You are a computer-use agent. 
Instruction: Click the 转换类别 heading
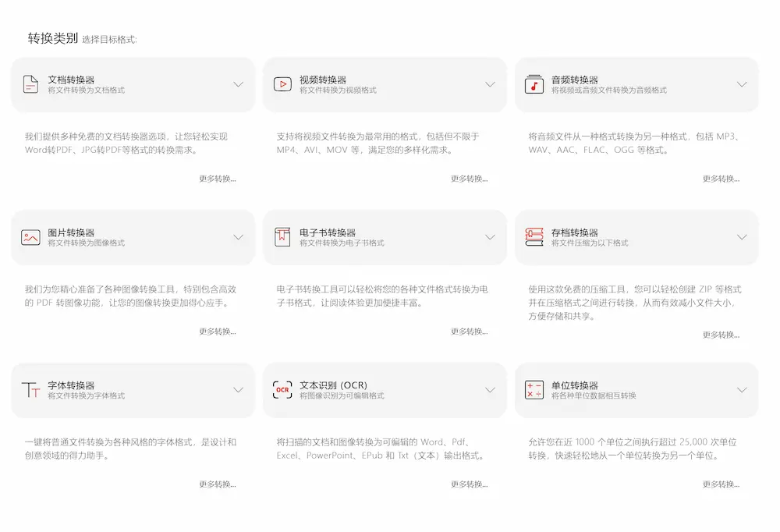click(53, 38)
